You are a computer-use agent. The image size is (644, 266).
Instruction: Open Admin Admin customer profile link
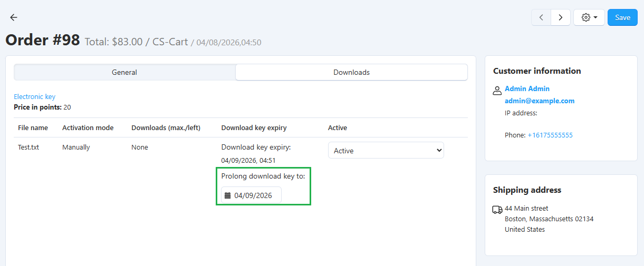[527, 88]
